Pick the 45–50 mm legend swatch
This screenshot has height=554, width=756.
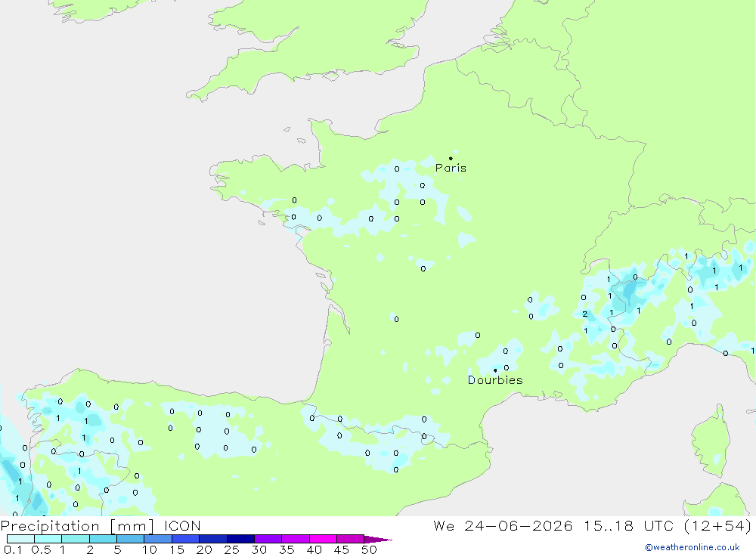(351, 539)
